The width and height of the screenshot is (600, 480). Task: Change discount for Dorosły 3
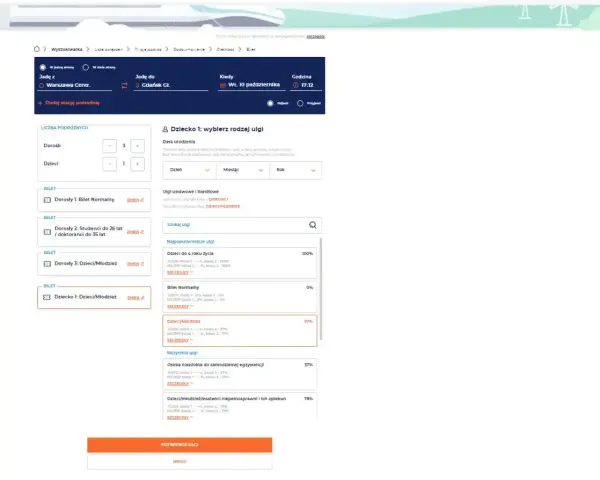click(135, 264)
